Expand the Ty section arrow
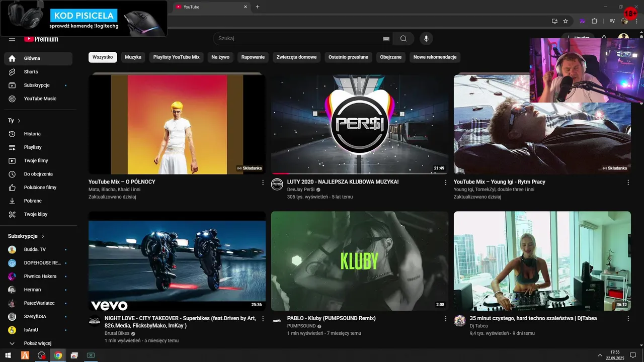This screenshot has height=362, width=644. coord(19,121)
